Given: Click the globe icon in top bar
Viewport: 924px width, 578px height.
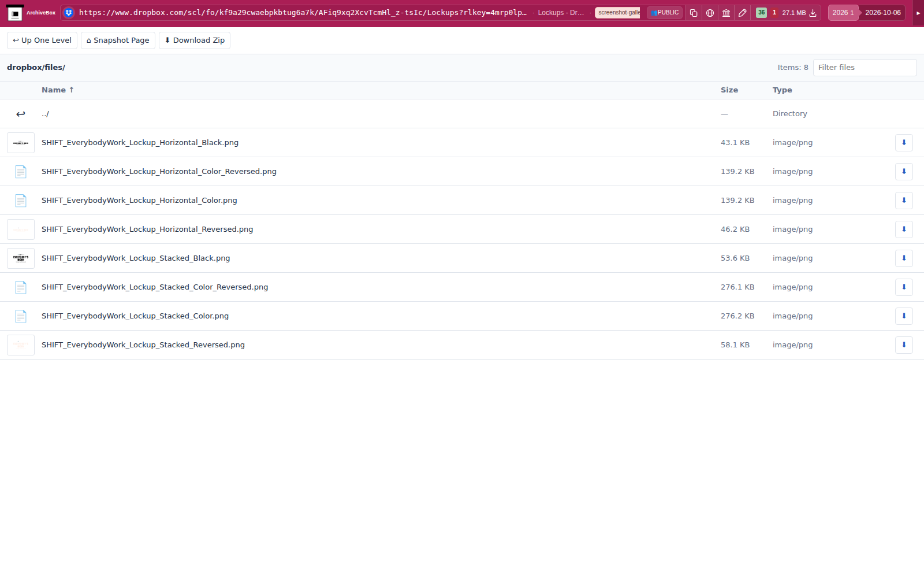Looking at the screenshot, I should 710,13.
